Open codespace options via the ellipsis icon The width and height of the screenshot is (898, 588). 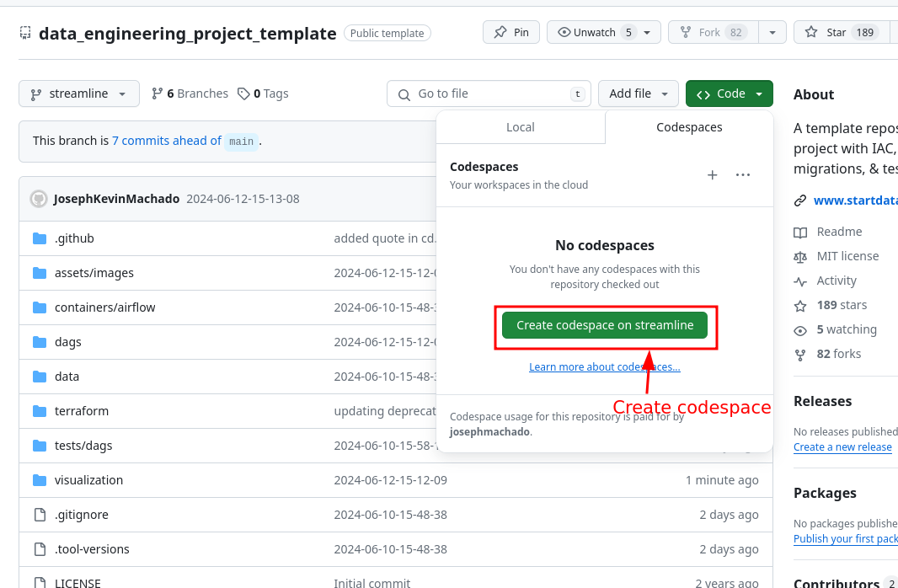(x=742, y=174)
